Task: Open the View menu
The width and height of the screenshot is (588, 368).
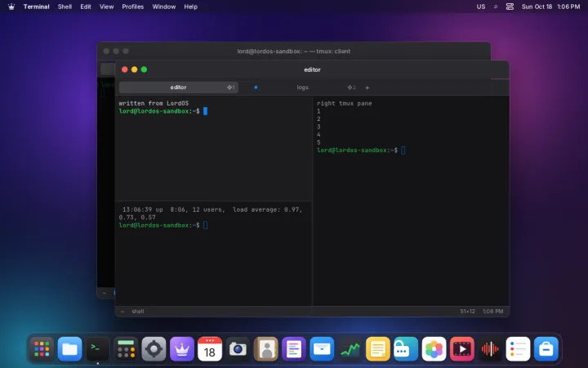Action: pos(106,7)
